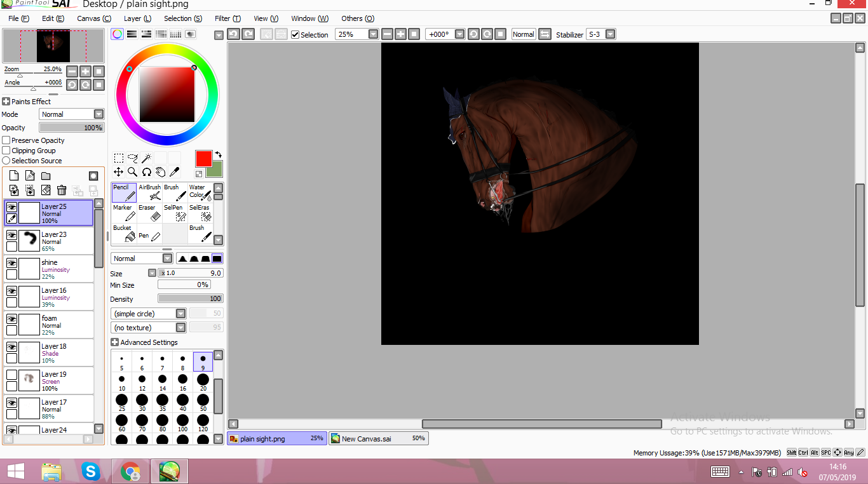Click the red foreground color swatch

pos(203,159)
